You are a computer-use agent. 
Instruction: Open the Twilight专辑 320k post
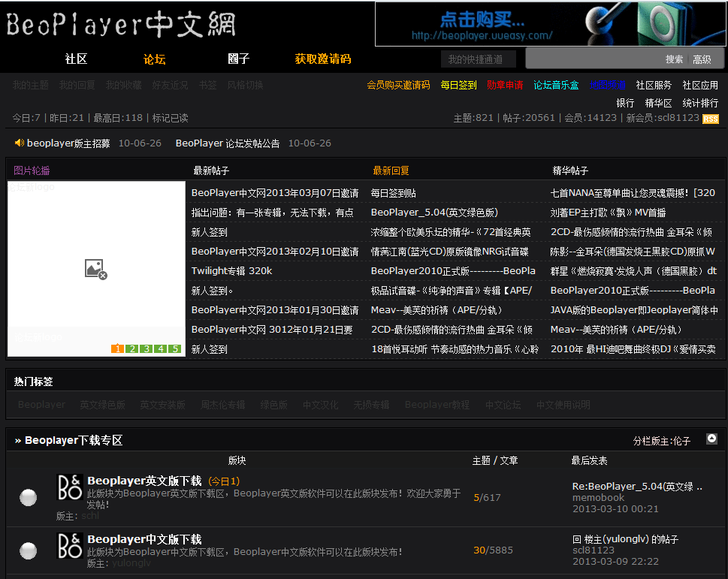coord(231,271)
